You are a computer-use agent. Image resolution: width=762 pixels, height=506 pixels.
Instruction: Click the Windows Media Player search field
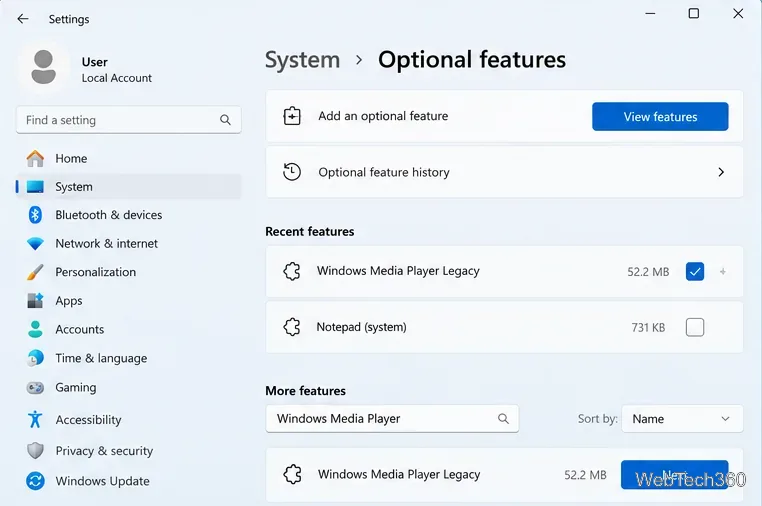392,419
